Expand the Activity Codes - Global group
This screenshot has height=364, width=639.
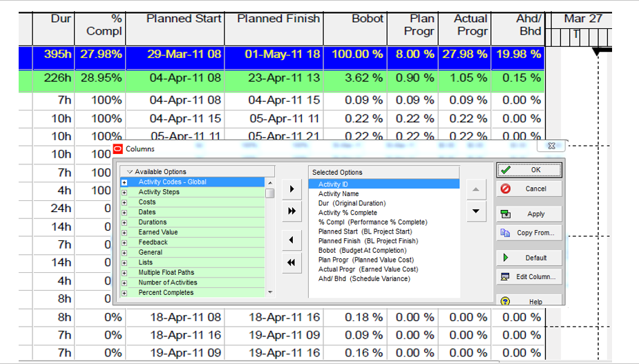pyautogui.click(x=124, y=182)
